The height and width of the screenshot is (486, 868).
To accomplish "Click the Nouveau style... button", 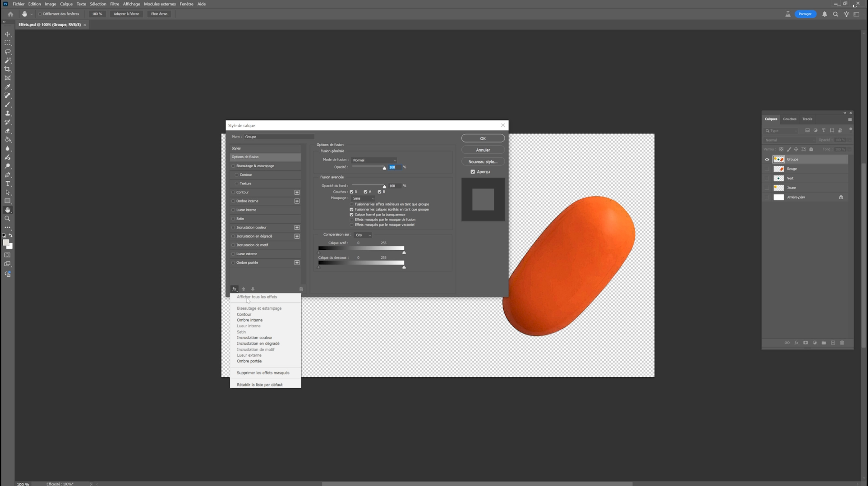I will [483, 162].
